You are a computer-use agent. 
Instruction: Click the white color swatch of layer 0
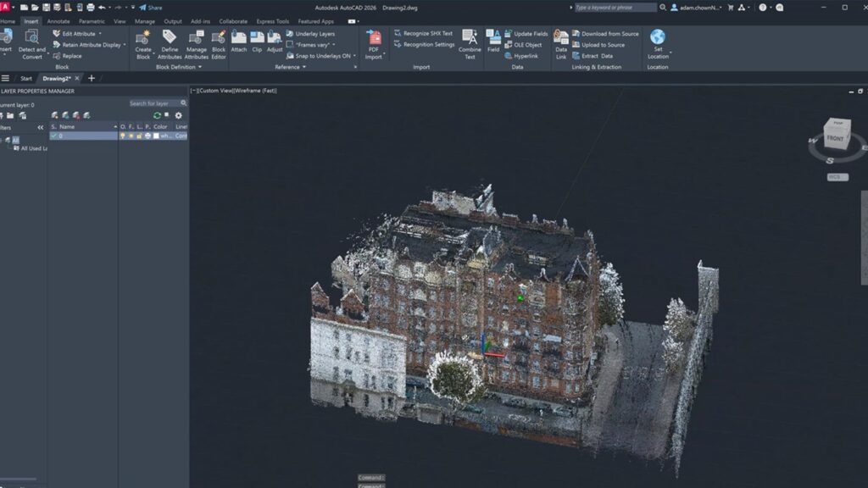(x=156, y=136)
